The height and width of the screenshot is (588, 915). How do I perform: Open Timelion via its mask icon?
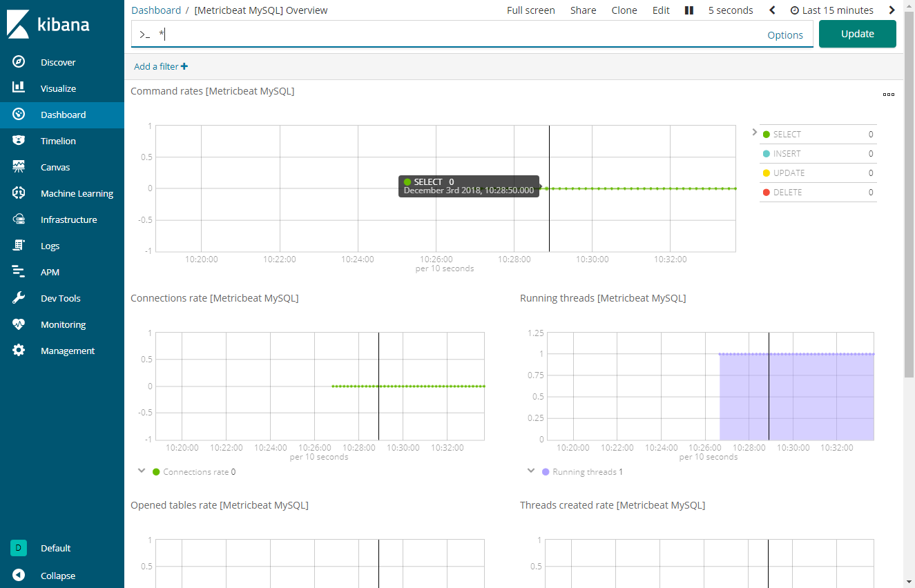pyautogui.click(x=19, y=141)
